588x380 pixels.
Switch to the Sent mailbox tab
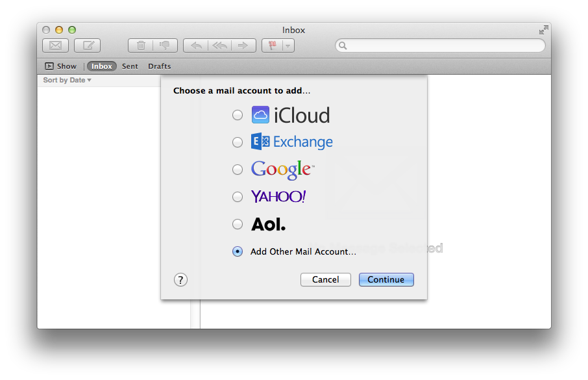tap(130, 66)
